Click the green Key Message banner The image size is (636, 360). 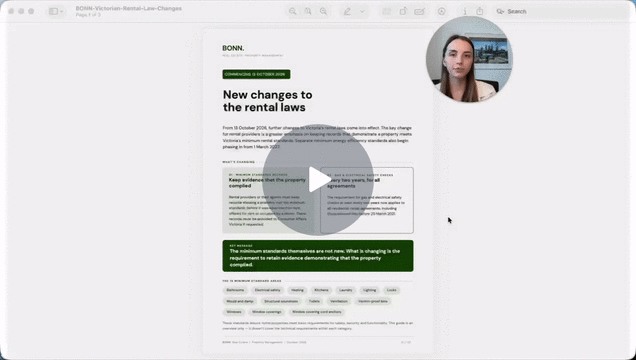tap(318, 256)
